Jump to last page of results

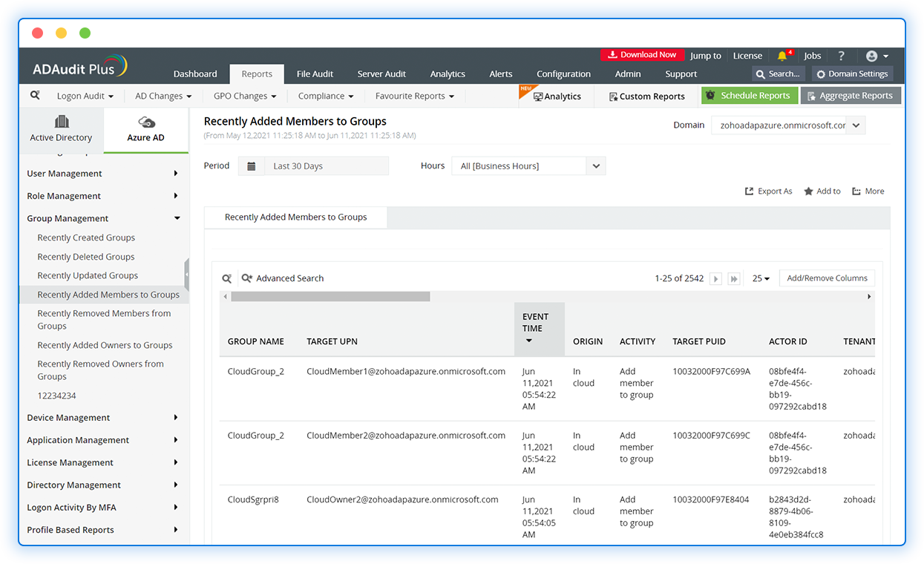(734, 278)
